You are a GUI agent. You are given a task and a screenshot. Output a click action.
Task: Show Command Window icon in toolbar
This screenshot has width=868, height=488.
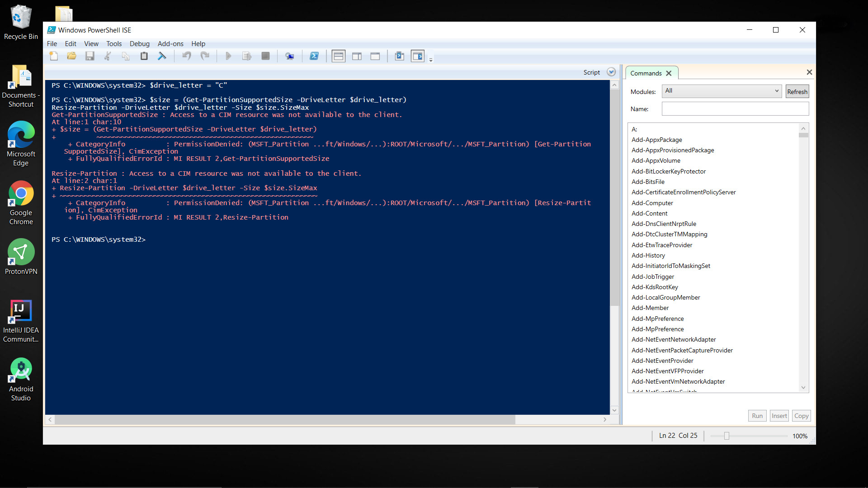[400, 56]
